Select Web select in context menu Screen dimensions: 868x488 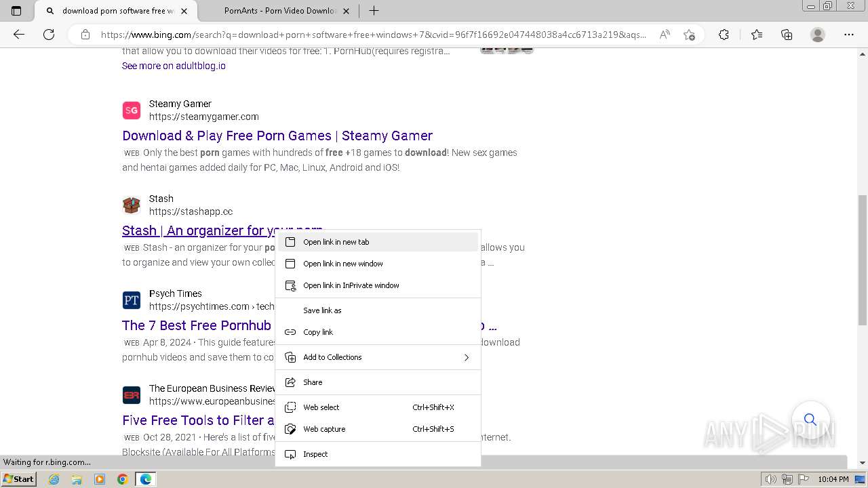point(378,407)
